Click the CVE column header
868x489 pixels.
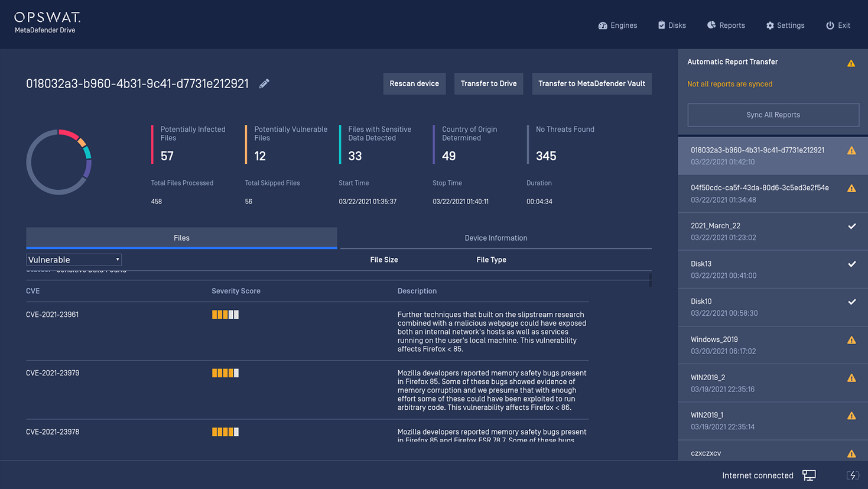(x=33, y=291)
